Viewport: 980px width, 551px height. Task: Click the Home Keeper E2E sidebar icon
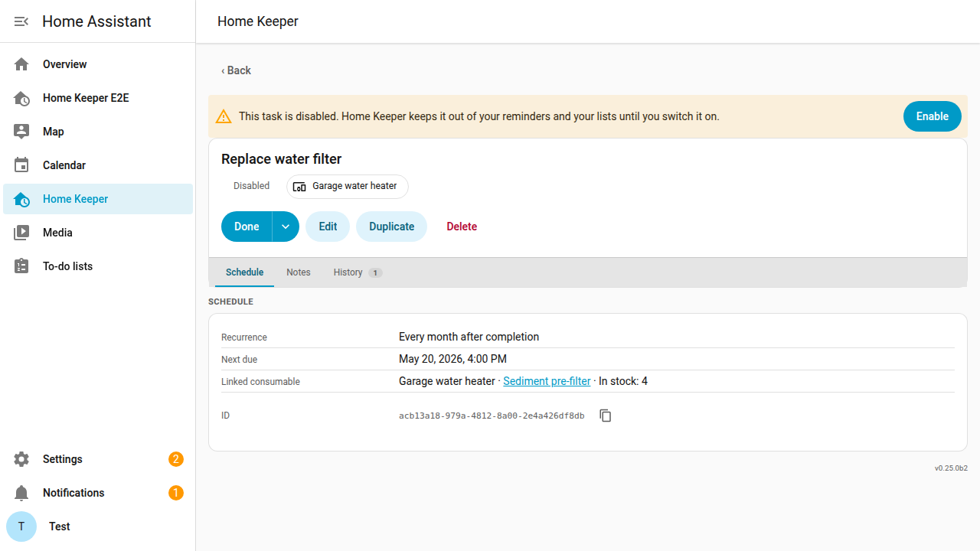point(21,98)
